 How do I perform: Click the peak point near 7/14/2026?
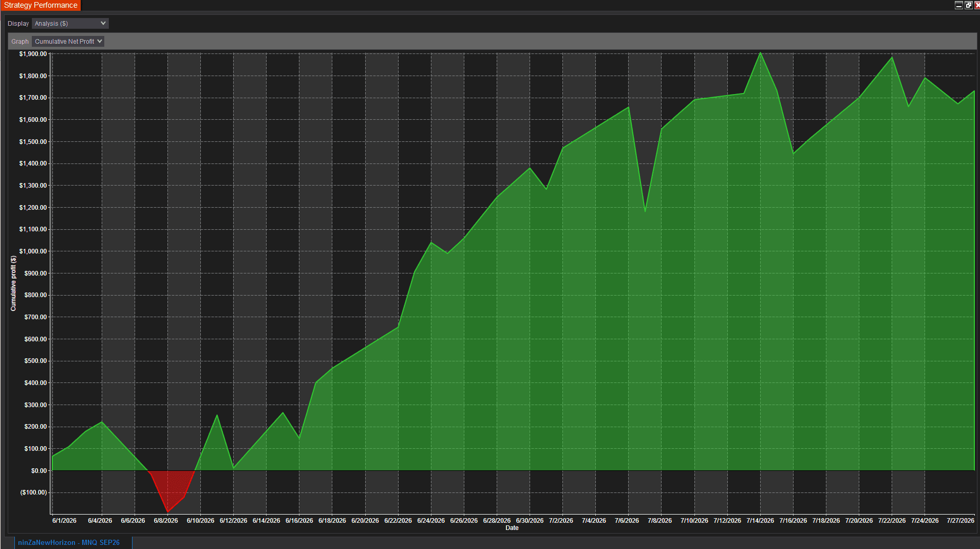pyautogui.click(x=760, y=53)
